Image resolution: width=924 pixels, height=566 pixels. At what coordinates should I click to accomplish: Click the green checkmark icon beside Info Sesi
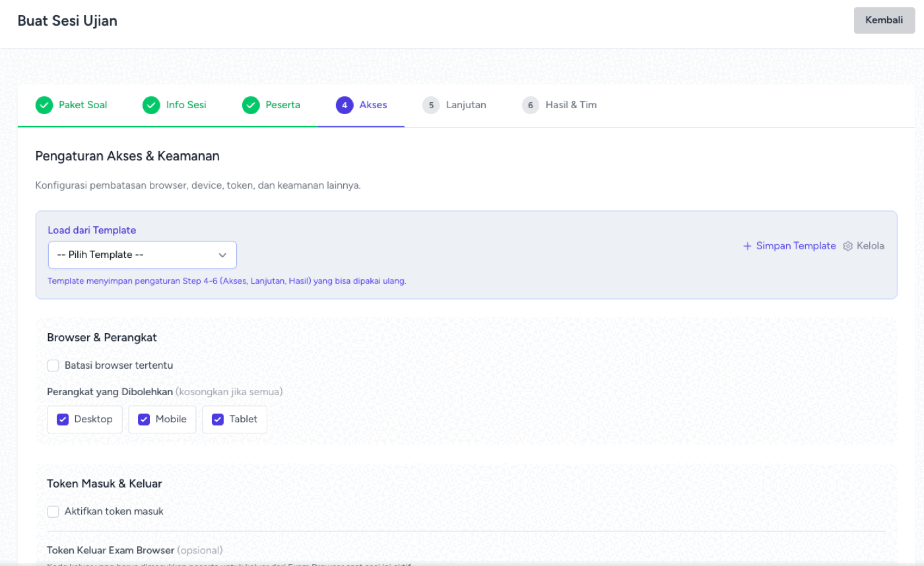point(151,105)
